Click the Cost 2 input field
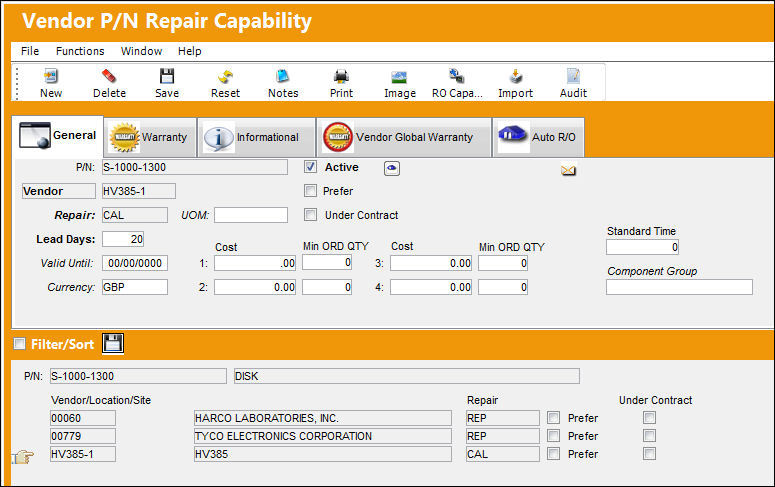 click(x=255, y=287)
